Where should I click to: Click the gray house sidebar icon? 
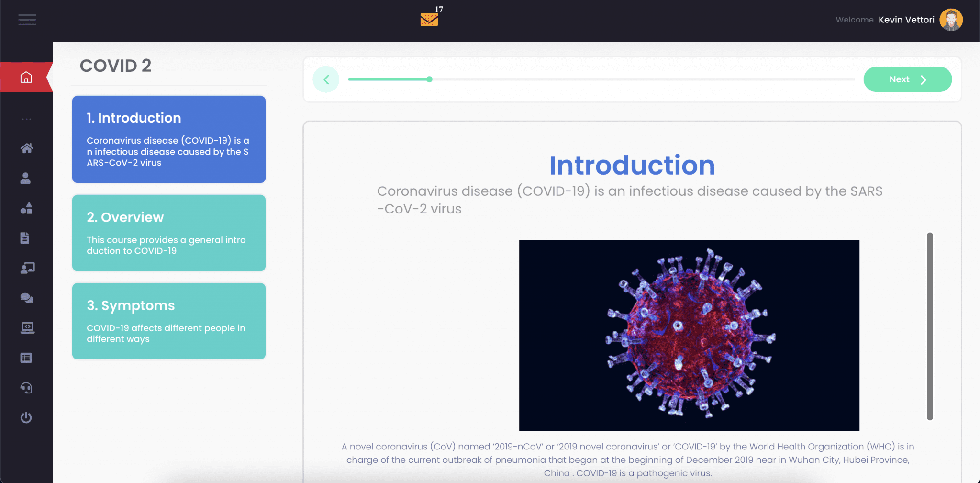point(27,148)
